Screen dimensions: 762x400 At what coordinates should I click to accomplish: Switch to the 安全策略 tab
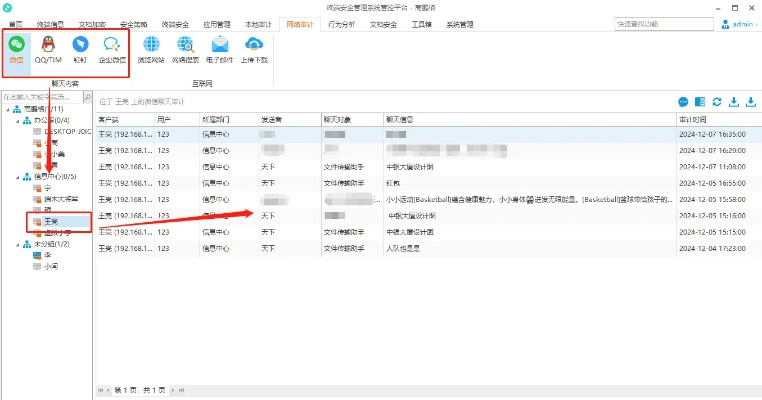tap(133, 24)
